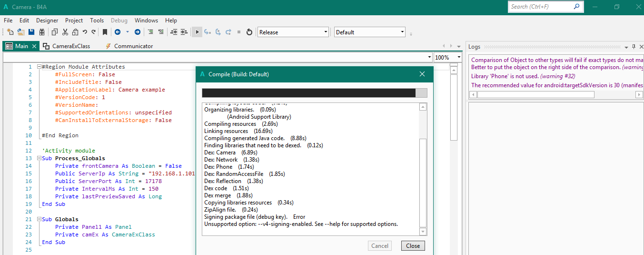Switch to the CameraExClass tab
This screenshot has height=255, width=644.
[67, 46]
